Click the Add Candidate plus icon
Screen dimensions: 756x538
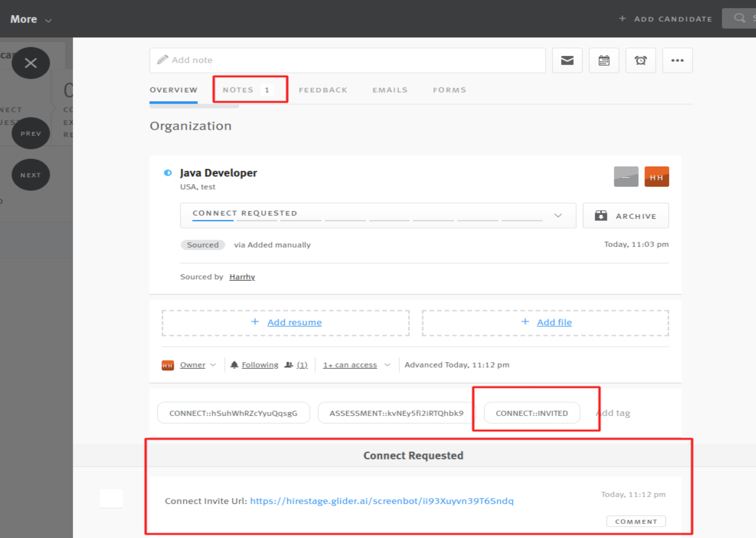tap(622, 18)
